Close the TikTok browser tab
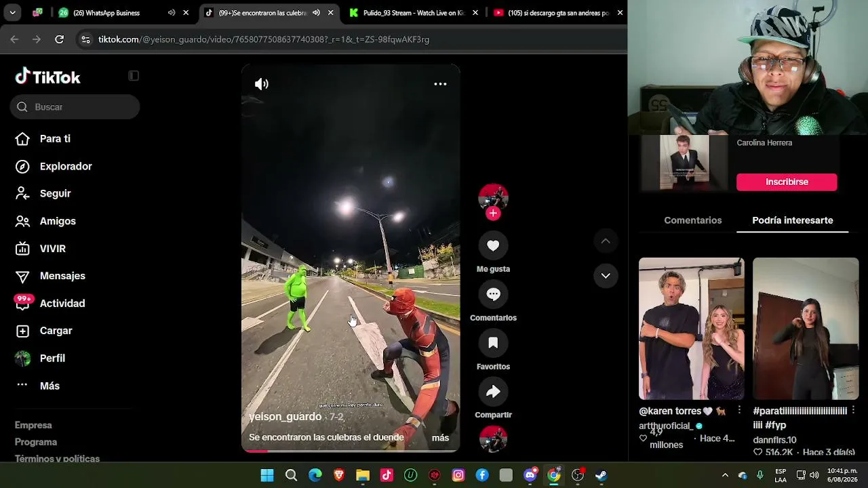The image size is (868, 488). click(330, 13)
